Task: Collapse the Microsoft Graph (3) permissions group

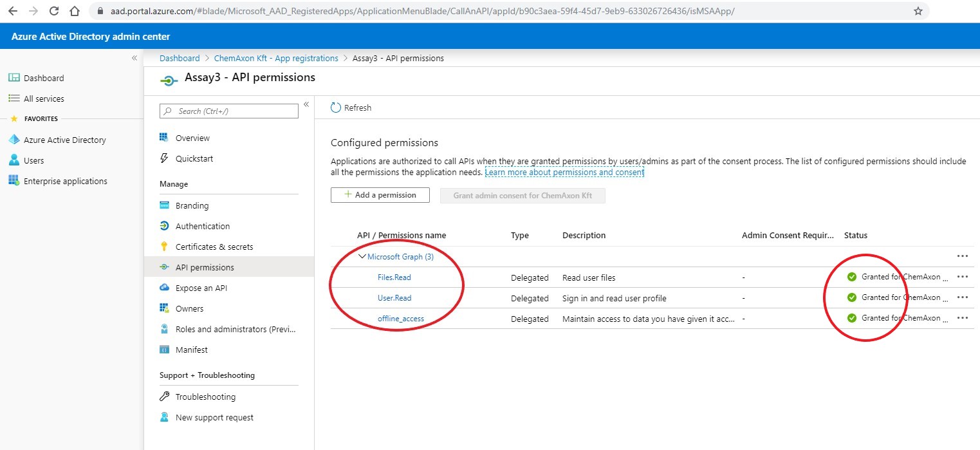Action: tap(362, 256)
